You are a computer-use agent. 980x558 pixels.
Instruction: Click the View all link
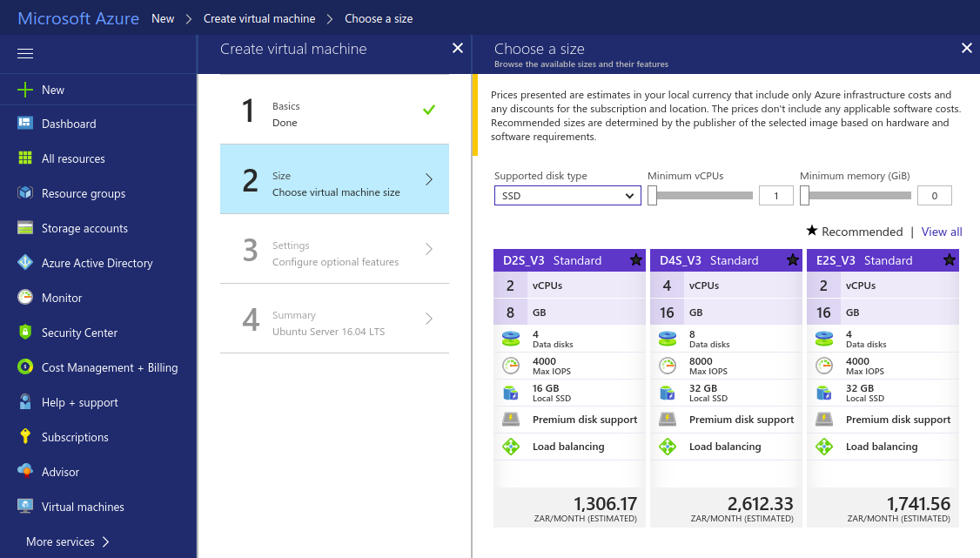coord(941,232)
